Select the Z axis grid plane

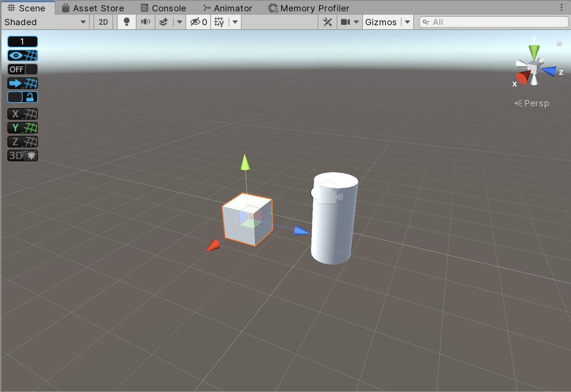pos(23,142)
